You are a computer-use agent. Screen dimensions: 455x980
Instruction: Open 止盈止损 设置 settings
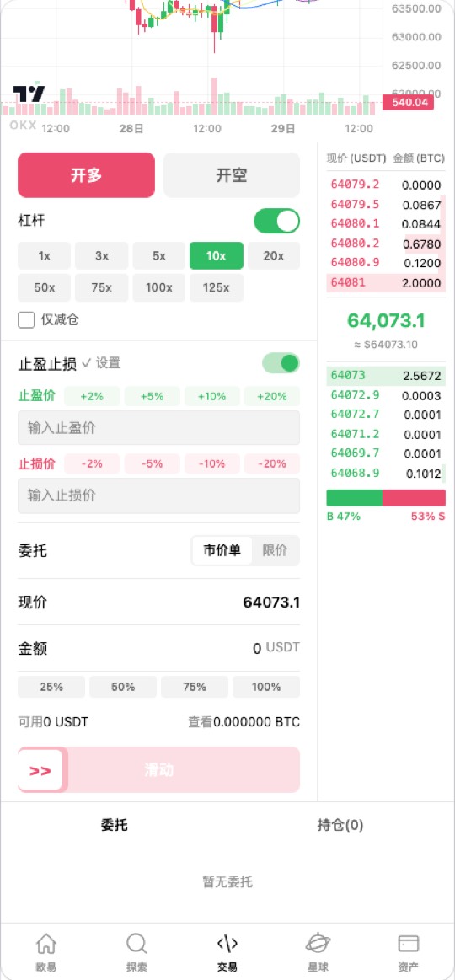pos(101,363)
